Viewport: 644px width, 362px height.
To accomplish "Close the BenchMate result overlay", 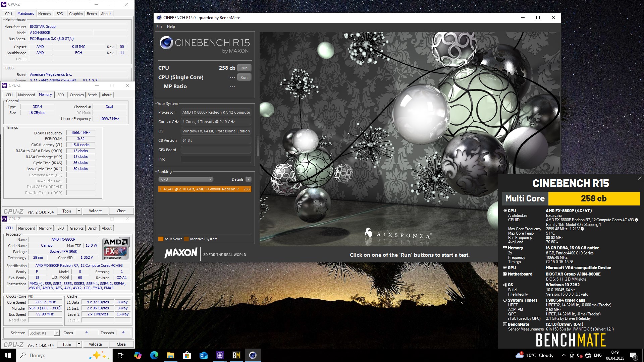I will (x=640, y=178).
